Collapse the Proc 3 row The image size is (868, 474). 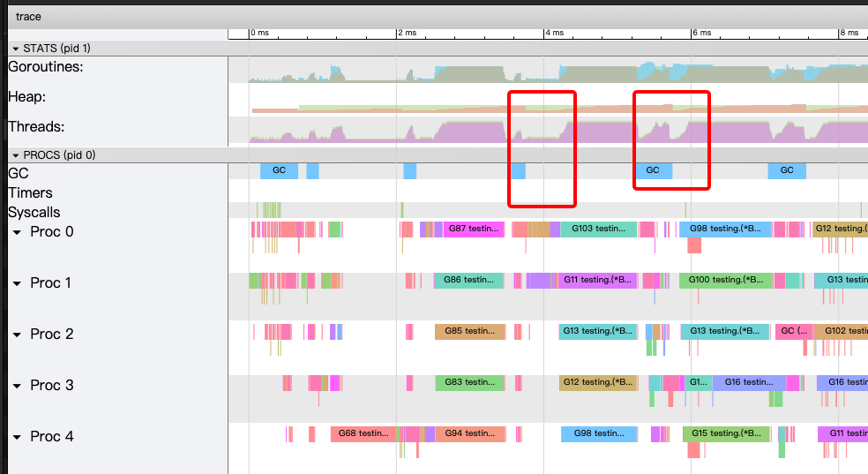pyautogui.click(x=17, y=386)
